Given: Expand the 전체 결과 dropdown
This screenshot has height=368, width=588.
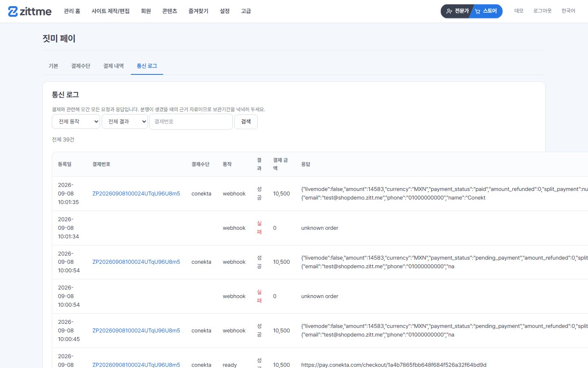Looking at the screenshot, I should pos(125,121).
